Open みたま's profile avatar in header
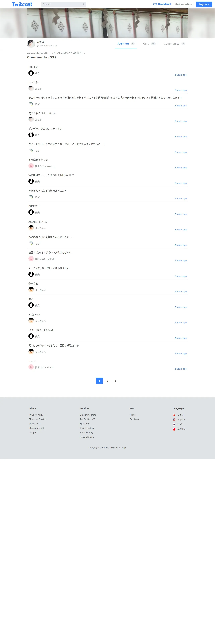The height and width of the screenshot is (644, 215). 31,44
